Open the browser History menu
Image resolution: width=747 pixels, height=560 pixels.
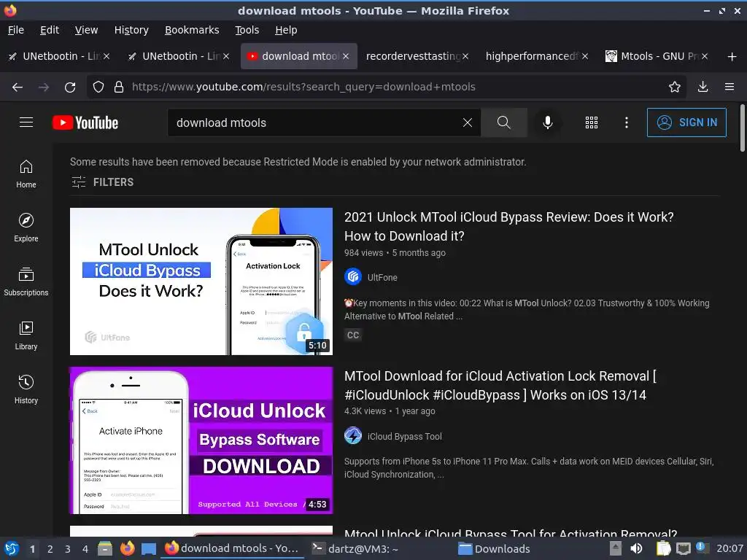(x=131, y=30)
